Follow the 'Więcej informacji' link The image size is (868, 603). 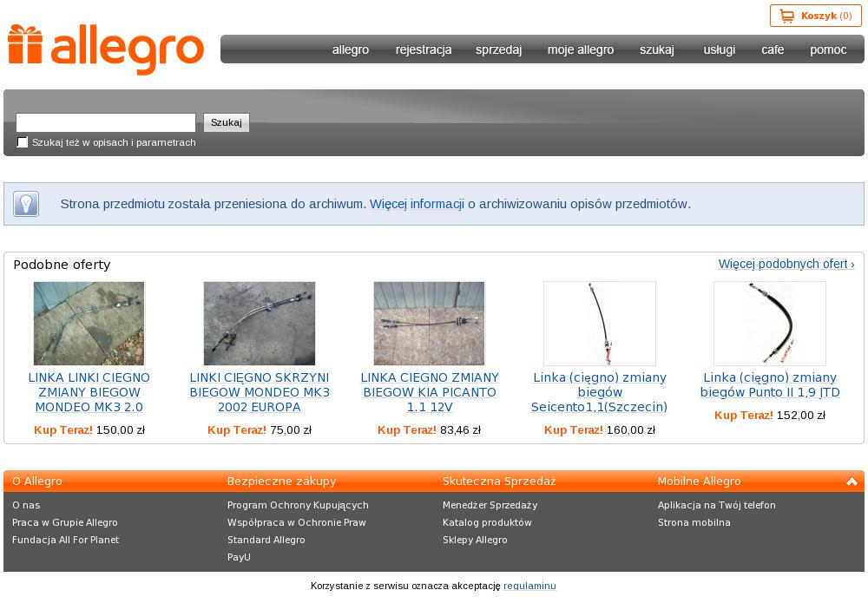[417, 204]
